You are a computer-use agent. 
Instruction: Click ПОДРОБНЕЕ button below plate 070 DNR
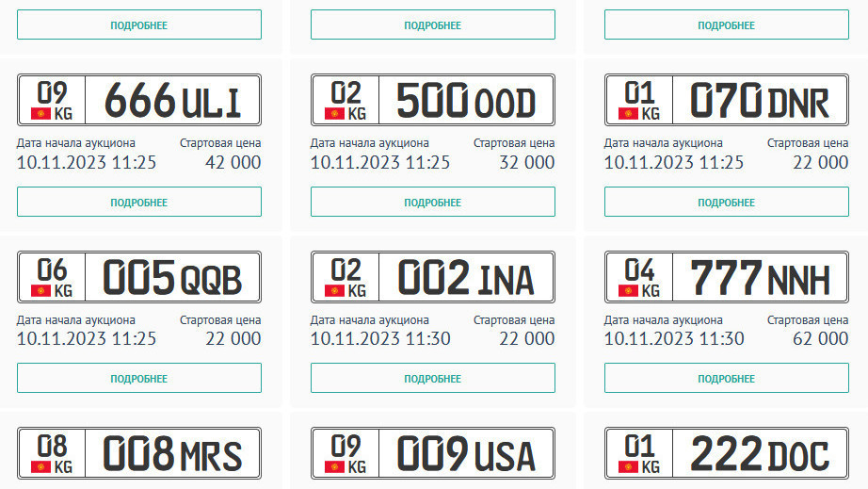click(726, 203)
